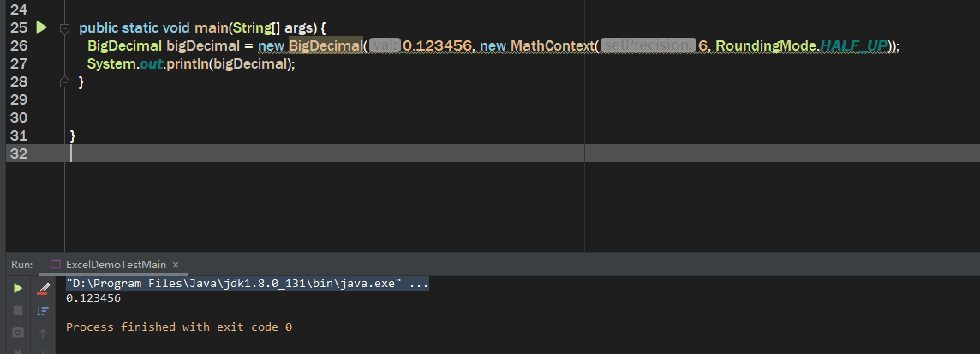The image size is (980, 354).
Task: Click the Run: panel label
Action: (22, 265)
